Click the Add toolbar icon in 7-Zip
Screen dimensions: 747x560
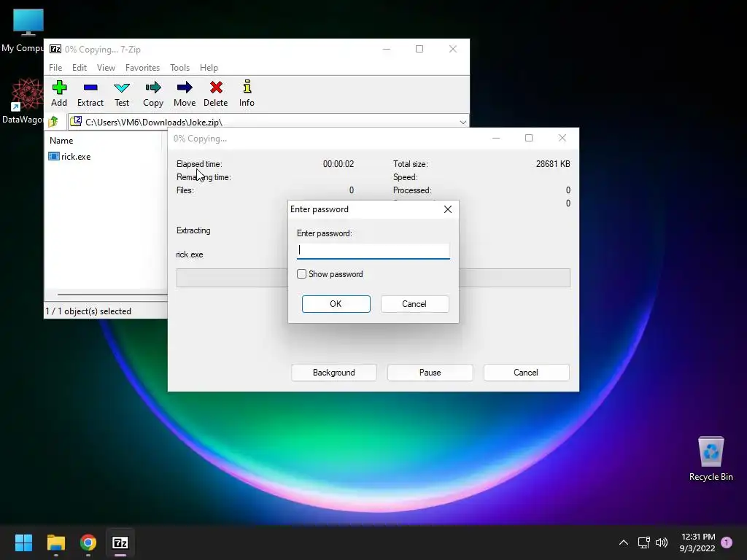[x=59, y=93]
